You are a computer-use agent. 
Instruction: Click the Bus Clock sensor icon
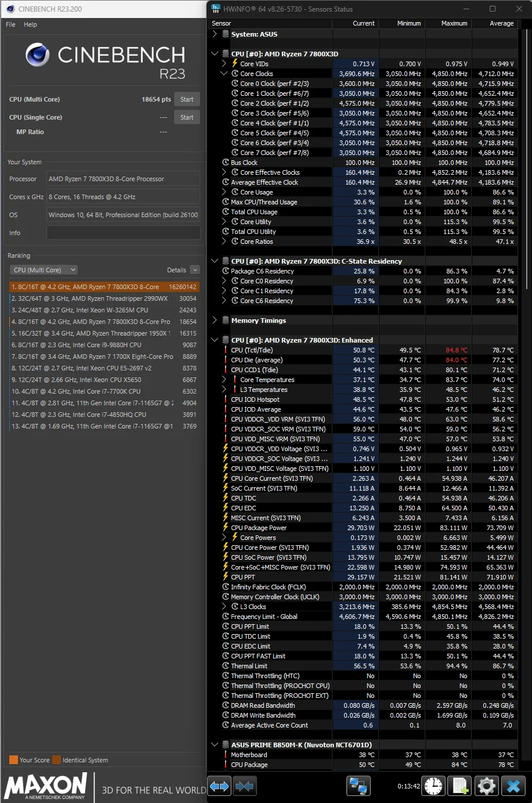coord(226,163)
